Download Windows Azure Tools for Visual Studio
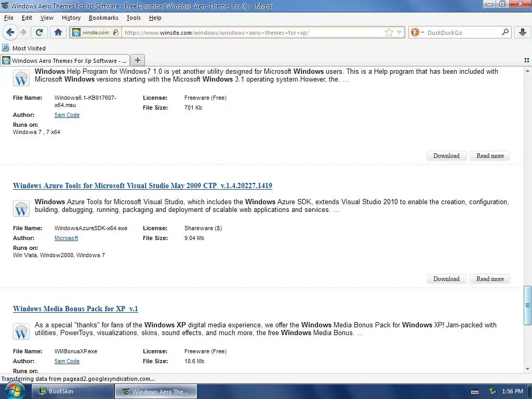Screen dimensions: 532x399 tap(446, 279)
